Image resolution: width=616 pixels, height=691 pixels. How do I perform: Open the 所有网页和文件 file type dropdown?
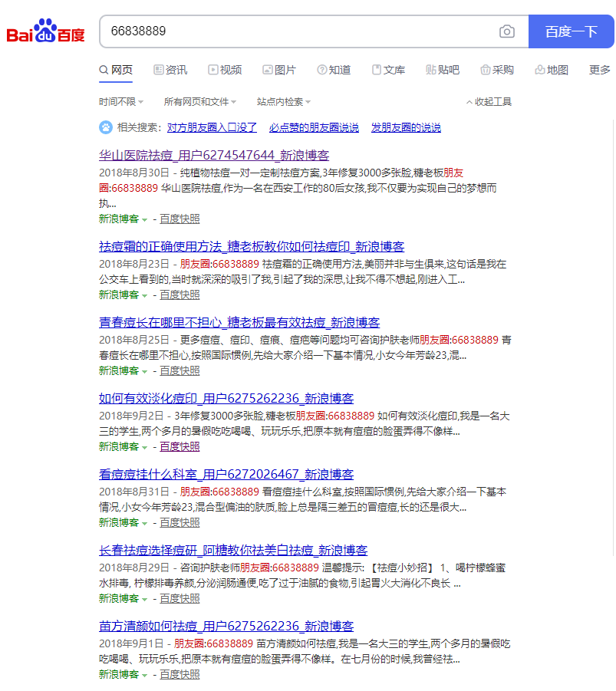(199, 102)
